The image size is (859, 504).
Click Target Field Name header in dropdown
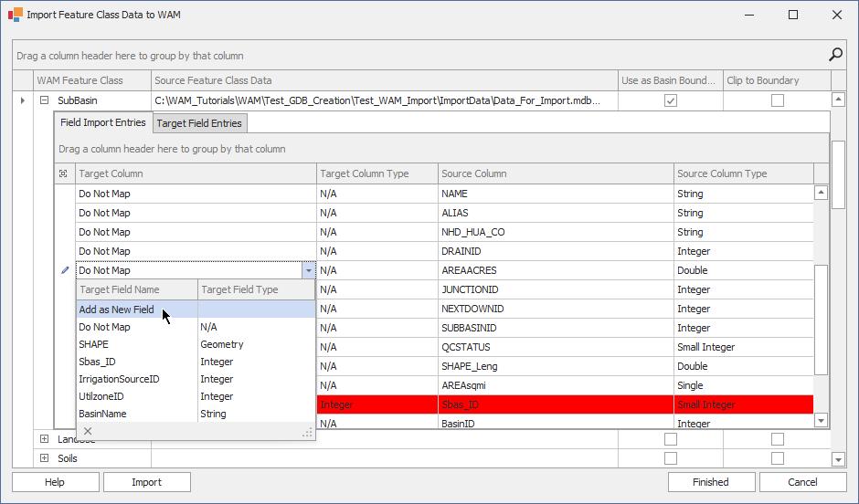tap(137, 289)
